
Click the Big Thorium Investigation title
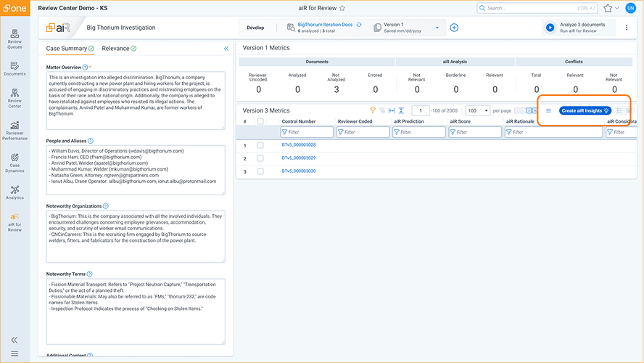click(x=120, y=28)
